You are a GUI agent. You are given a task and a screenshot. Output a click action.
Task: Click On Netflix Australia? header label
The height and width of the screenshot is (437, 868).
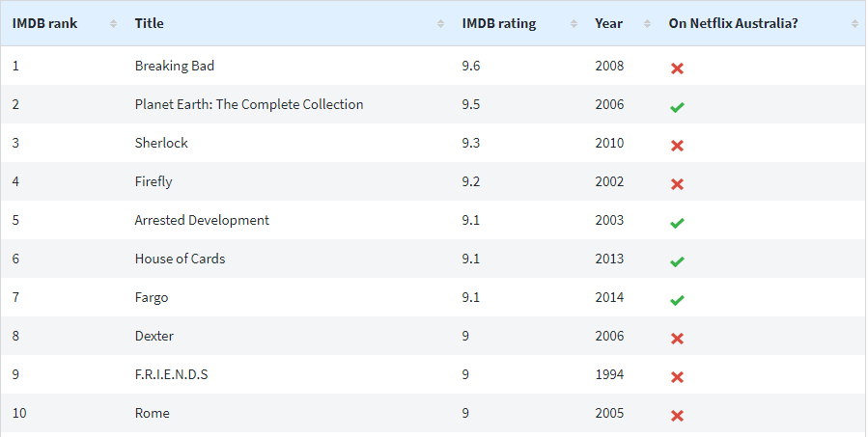coord(733,24)
